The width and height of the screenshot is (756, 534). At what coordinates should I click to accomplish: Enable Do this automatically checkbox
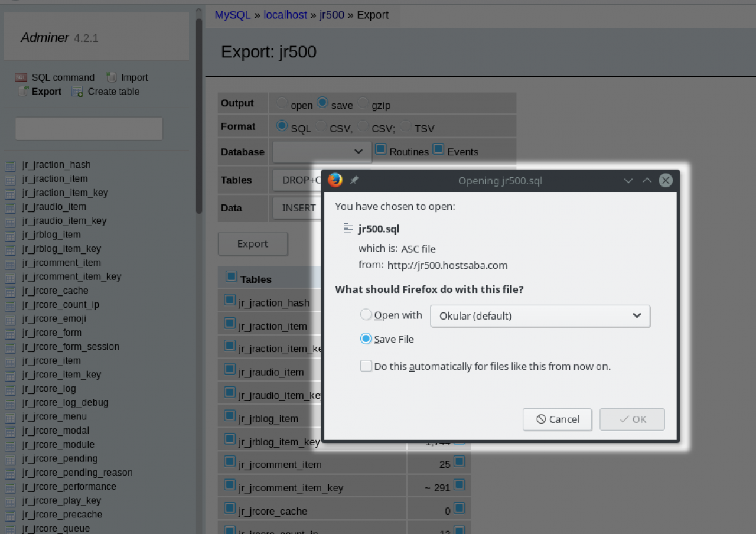point(366,366)
